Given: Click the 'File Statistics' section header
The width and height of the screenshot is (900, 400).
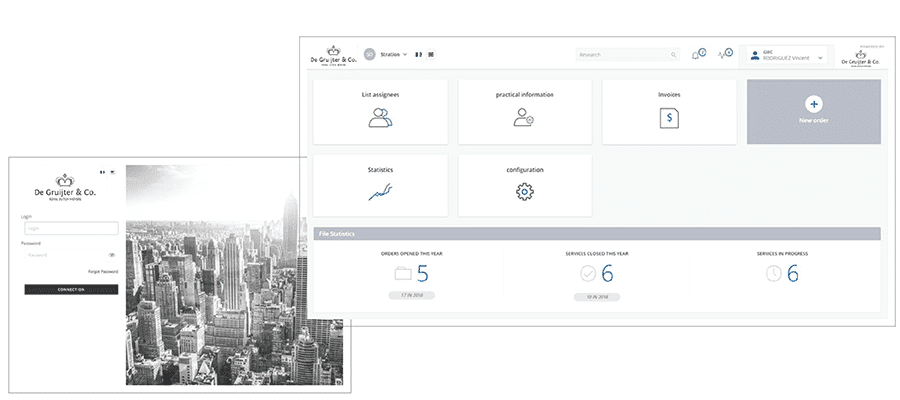Looking at the screenshot, I should click(596, 234).
